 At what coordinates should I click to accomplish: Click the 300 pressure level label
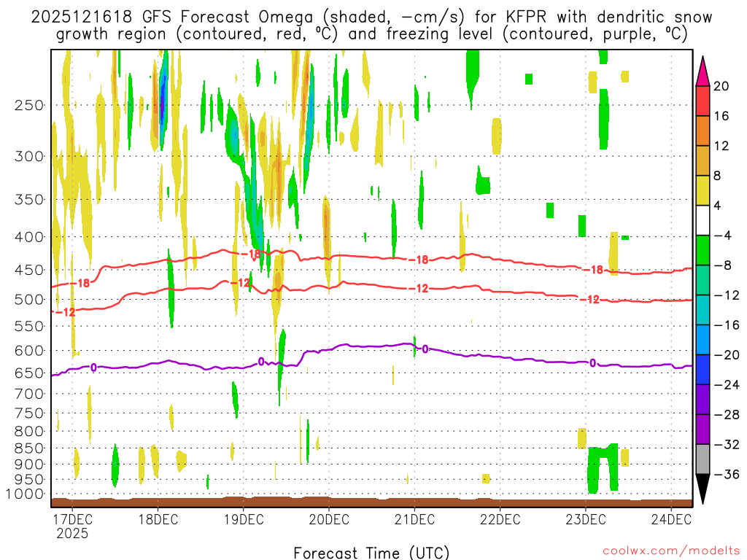coord(29,156)
